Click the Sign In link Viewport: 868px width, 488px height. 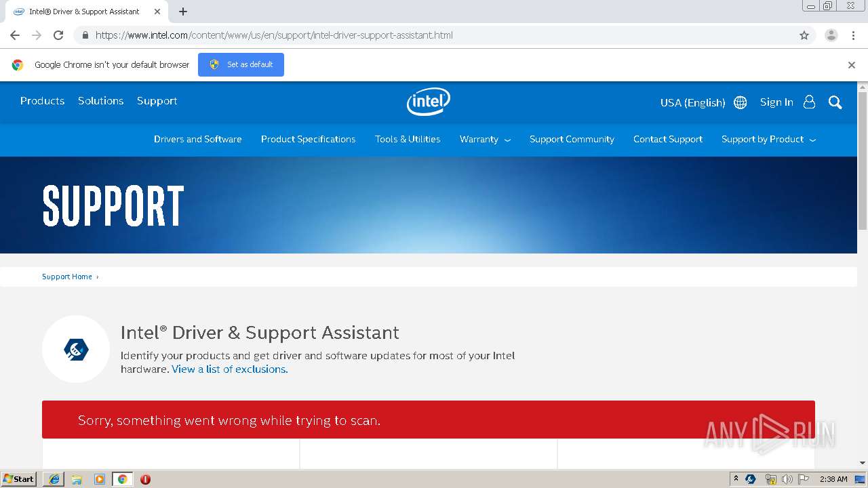click(x=776, y=102)
